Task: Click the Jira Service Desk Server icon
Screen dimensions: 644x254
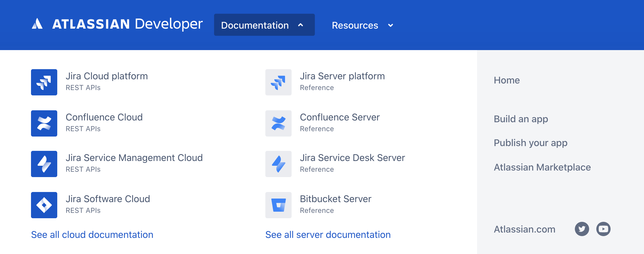Action: pos(278,164)
